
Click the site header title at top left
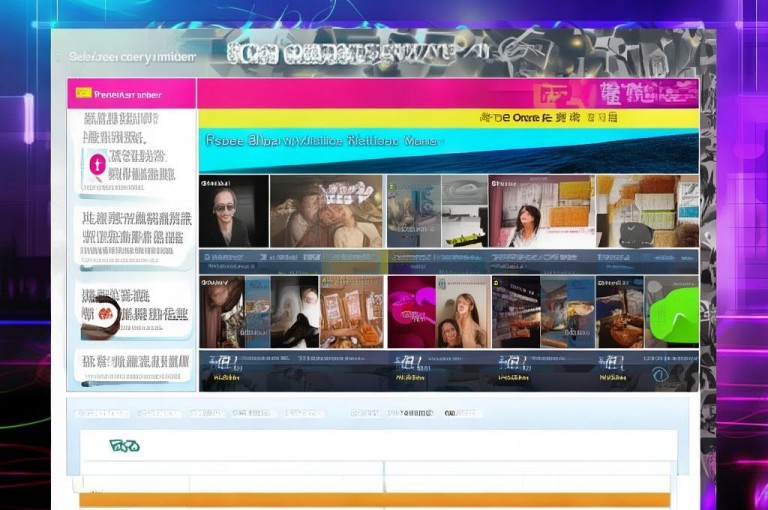click(132, 57)
